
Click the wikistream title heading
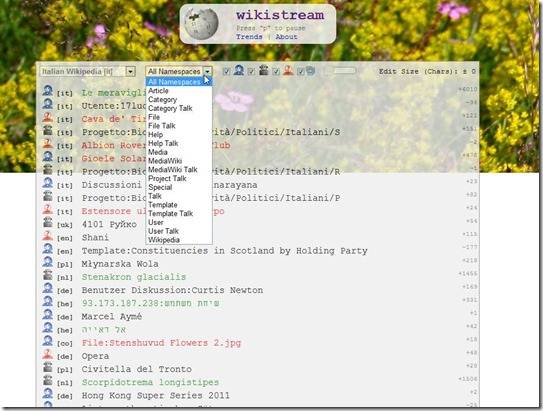(280, 15)
